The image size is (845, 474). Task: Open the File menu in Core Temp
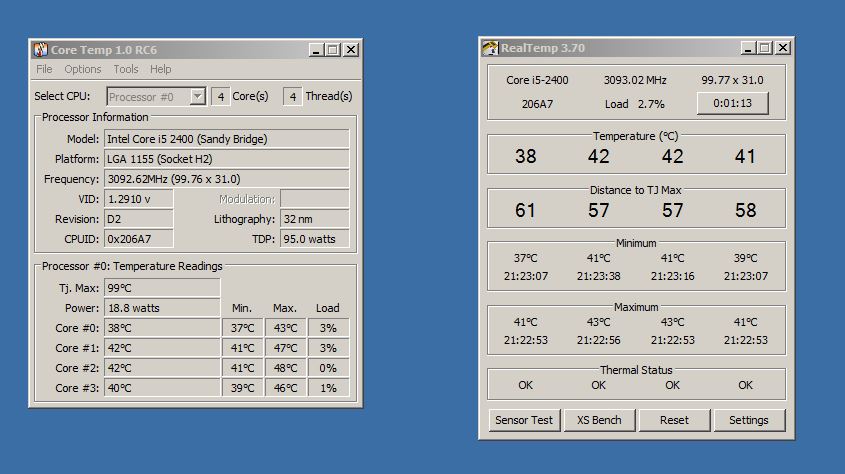tap(44, 69)
